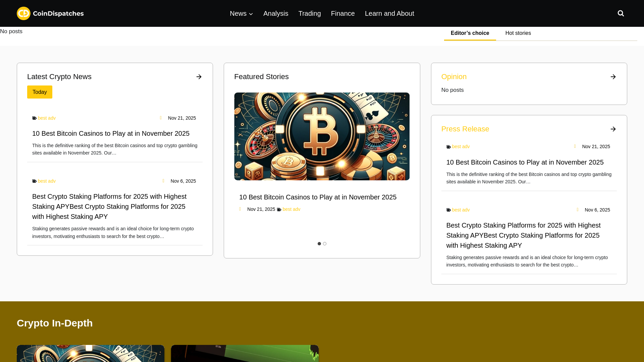Select the Editor's choice tab

pyautogui.click(x=470, y=33)
